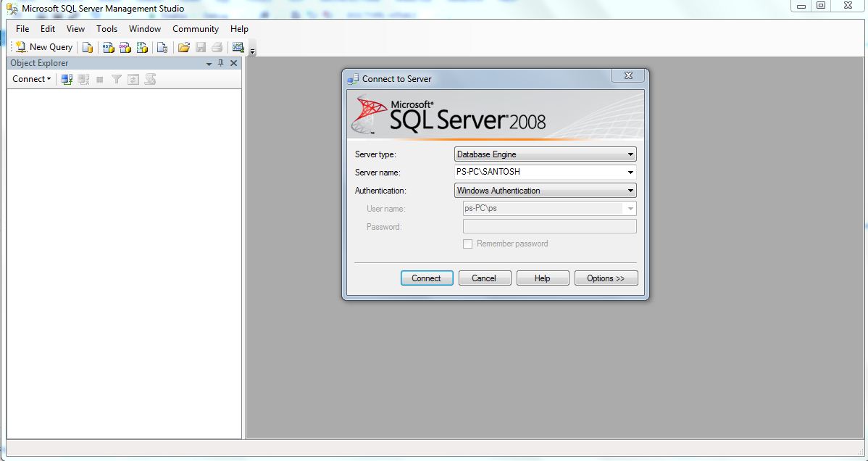Click the Options >> button

point(606,278)
